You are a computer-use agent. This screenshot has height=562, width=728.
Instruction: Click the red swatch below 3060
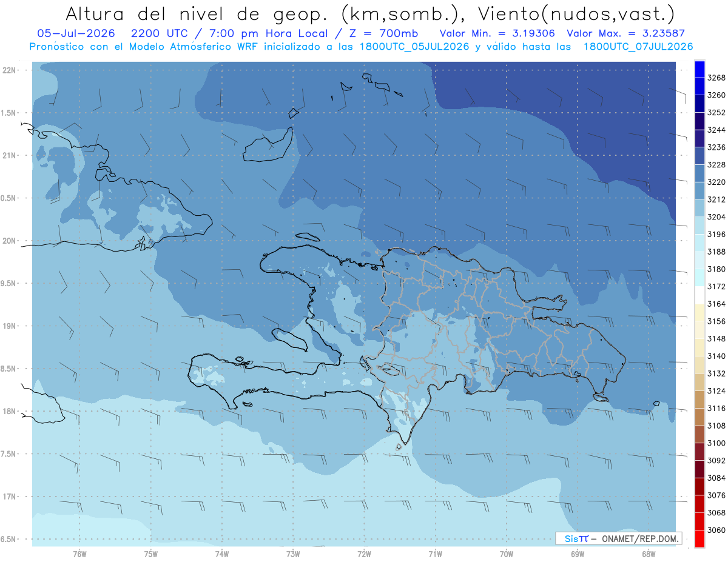click(699, 538)
